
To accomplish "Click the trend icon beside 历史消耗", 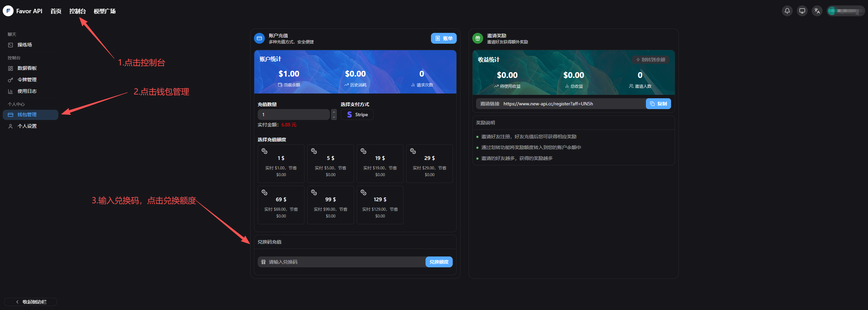I will point(347,85).
